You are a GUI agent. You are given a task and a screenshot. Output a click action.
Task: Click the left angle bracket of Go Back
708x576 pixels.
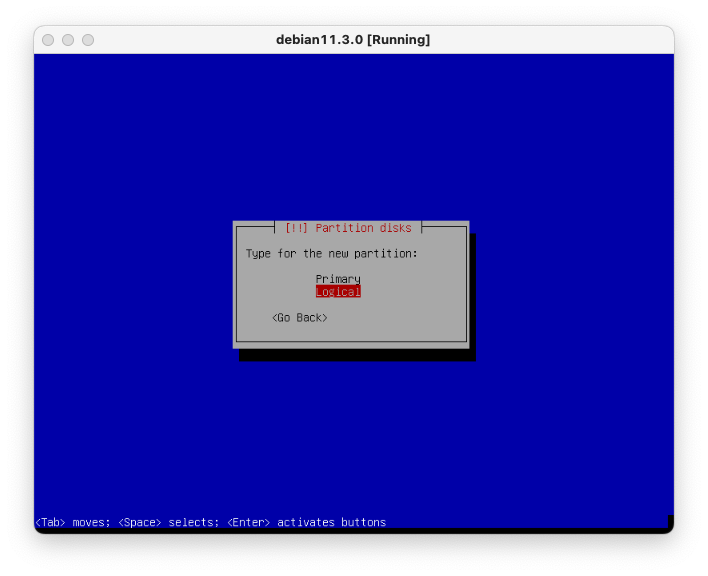coord(275,318)
